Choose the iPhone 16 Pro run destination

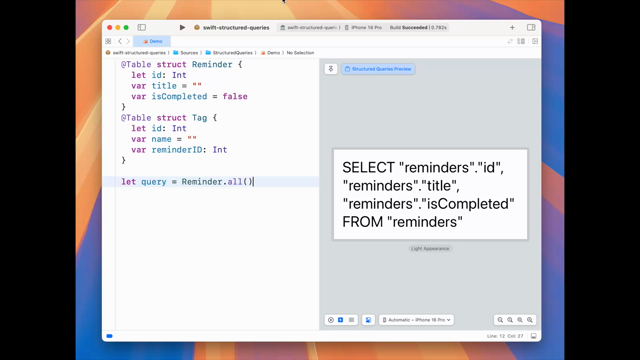coord(363,27)
